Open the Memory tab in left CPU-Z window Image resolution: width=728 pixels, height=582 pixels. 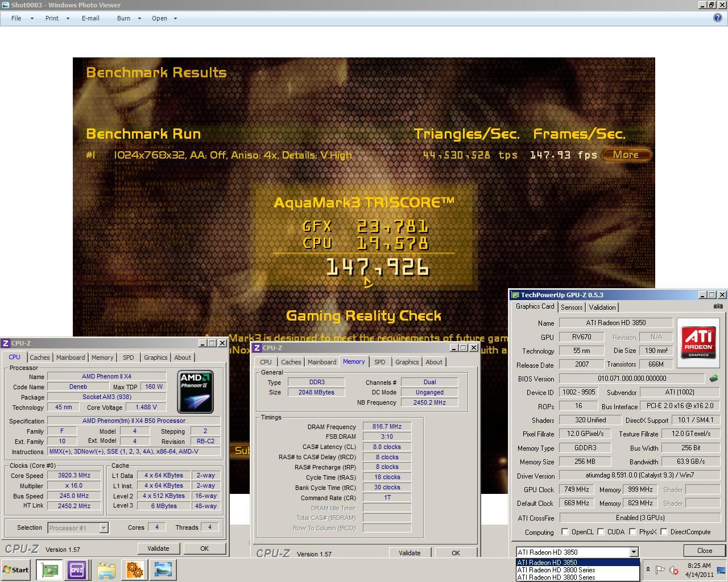(102, 357)
